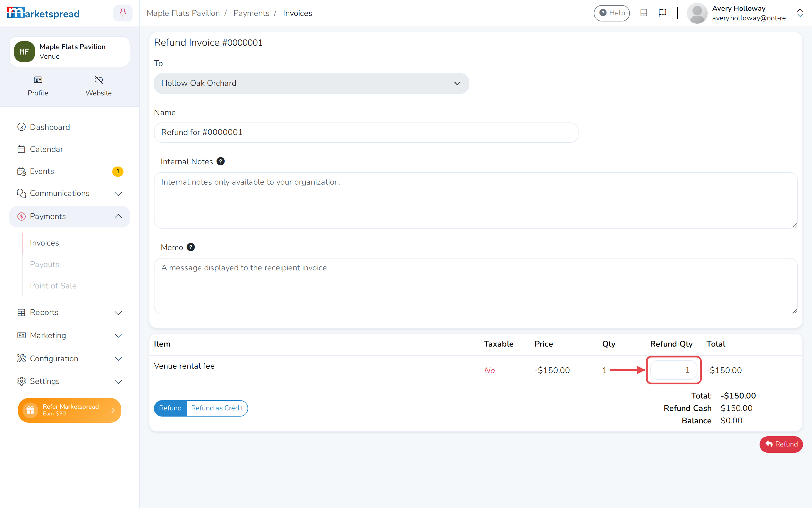The height and width of the screenshot is (508, 812).
Task: Click the pin sidebar icon
Action: coord(123,13)
